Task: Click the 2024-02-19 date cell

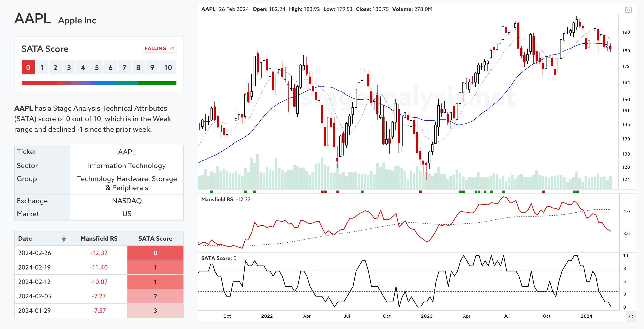Action: click(x=42, y=267)
